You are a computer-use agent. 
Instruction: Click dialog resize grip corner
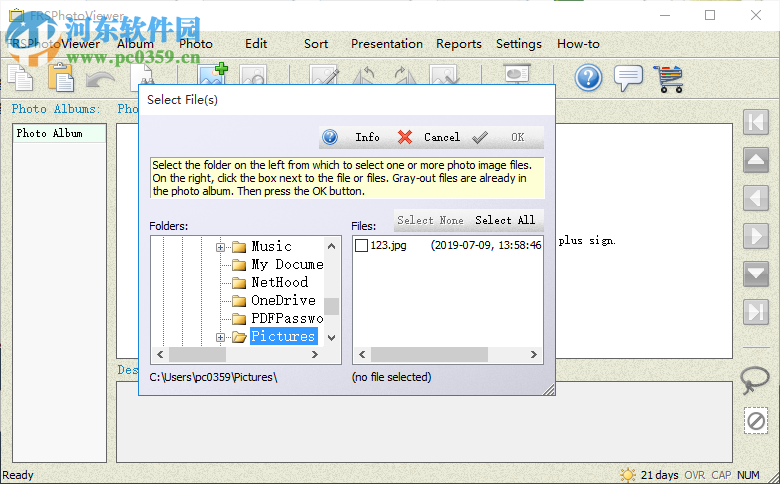click(549, 389)
